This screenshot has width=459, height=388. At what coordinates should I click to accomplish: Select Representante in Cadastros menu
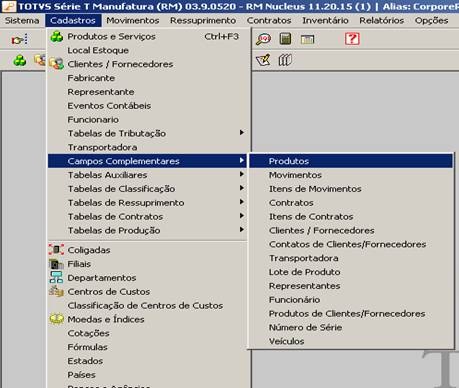(x=147, y=92)
